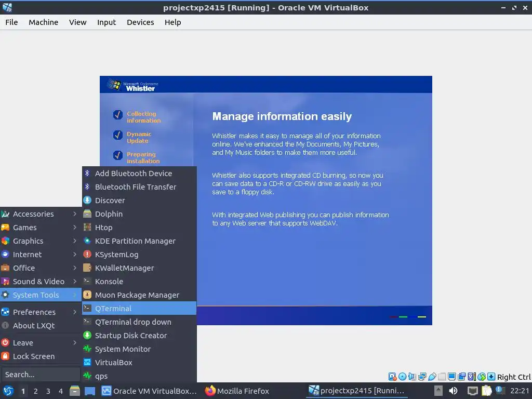
Task: Open the Machine menu
Action: (x=44, y=22)
